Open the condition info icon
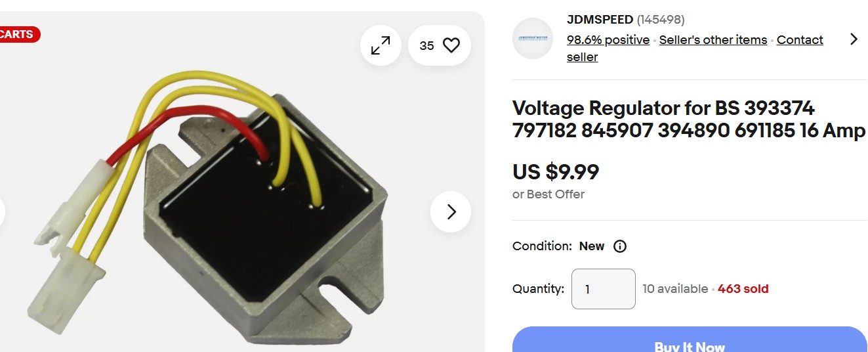Viewport: 868px width, 352px height. pyautogui.click(x=619, y=246)
